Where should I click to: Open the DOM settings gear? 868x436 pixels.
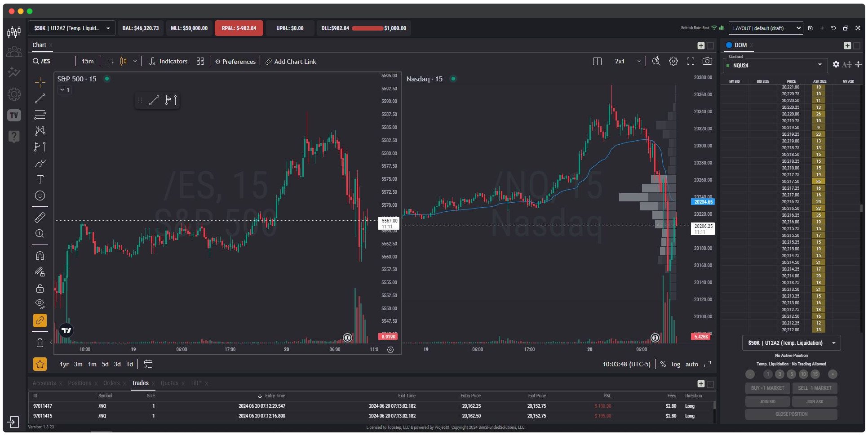click(836, 65)
